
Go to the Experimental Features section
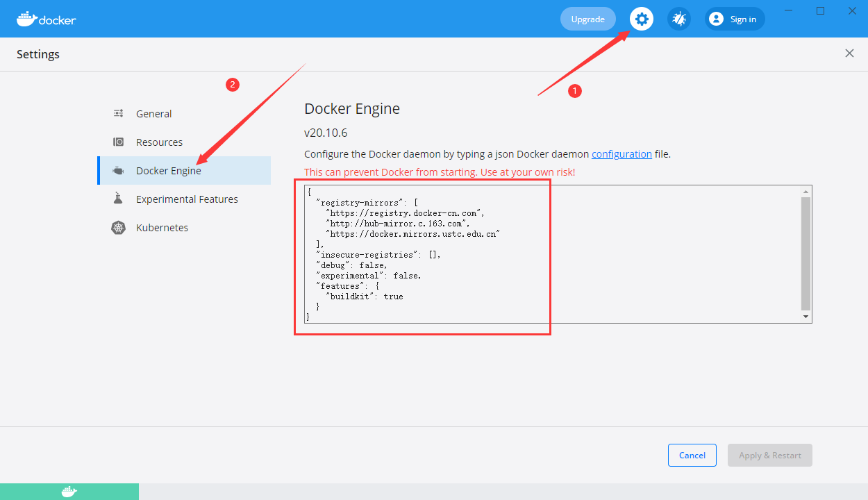184,199
